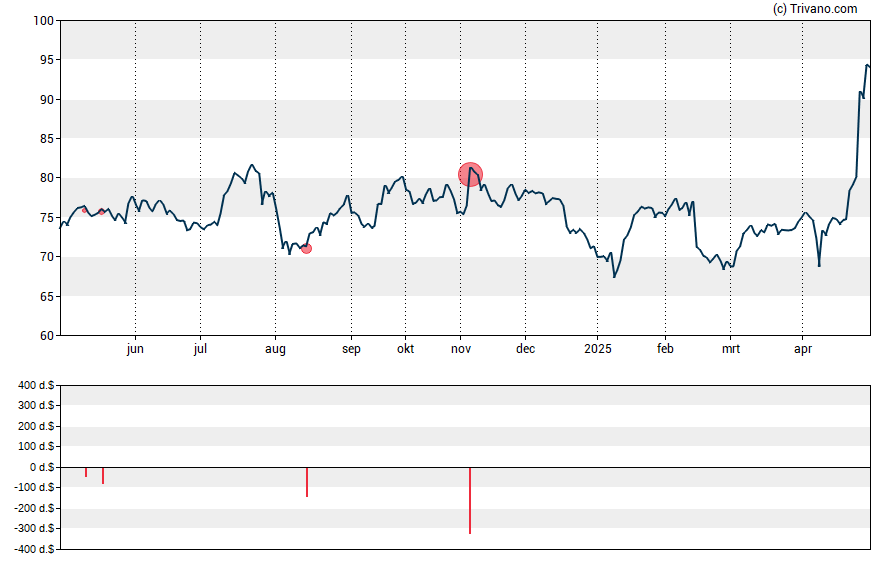Click the '-400 d.$' axis label

pos(35,549)
